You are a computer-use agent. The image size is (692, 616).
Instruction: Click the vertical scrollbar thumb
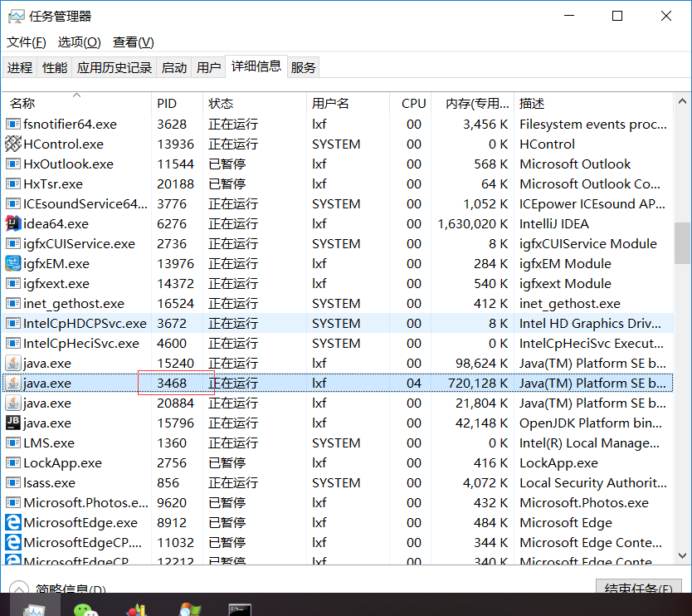pyautogui.click(x=682, y=243)
